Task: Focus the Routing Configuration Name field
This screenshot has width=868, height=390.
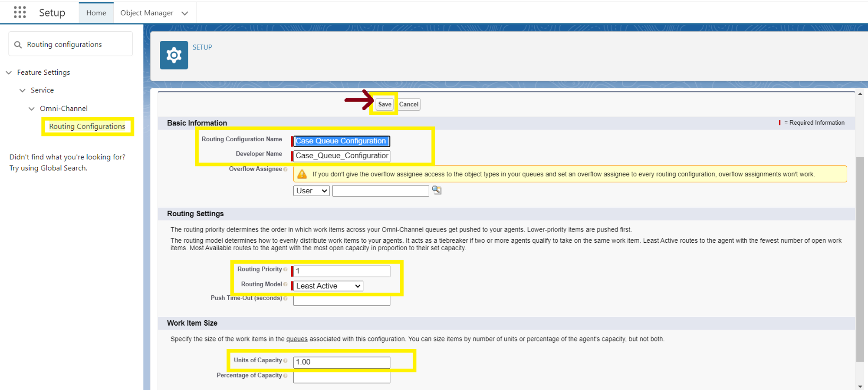Action: (x=342, y=141)
